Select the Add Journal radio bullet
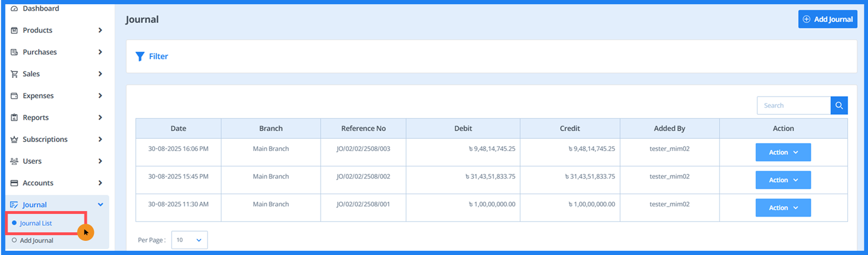 point(14,240)
